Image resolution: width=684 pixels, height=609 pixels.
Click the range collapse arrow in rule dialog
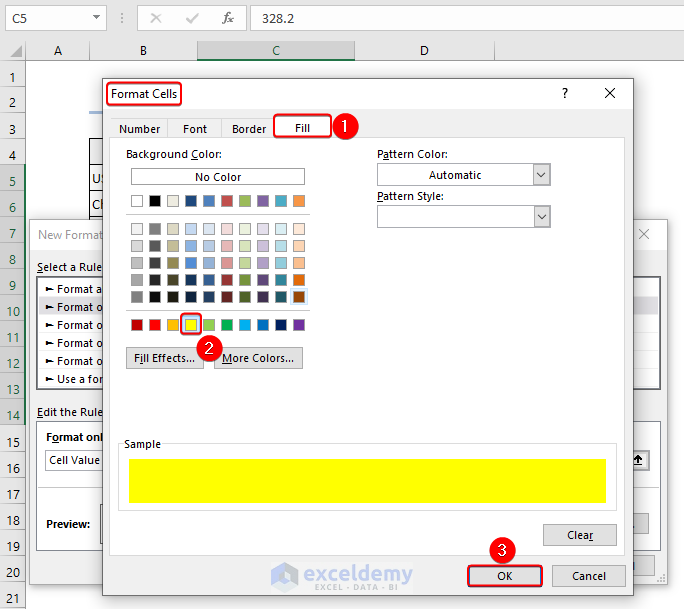point(639,460)
